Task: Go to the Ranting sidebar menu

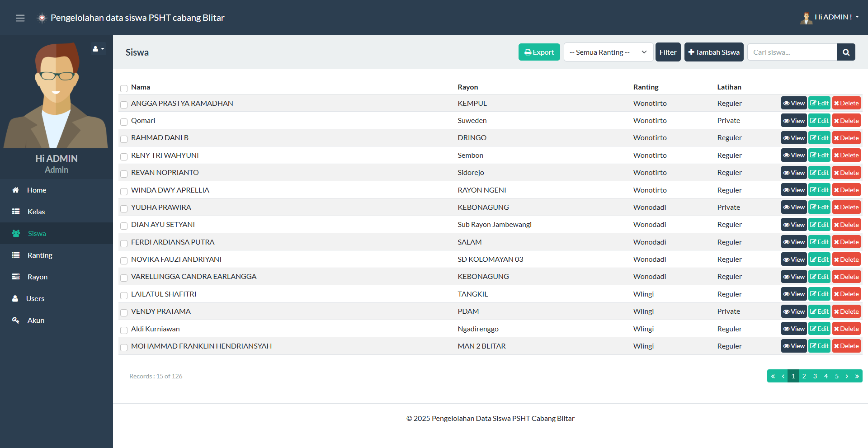Action: (40, 255)
